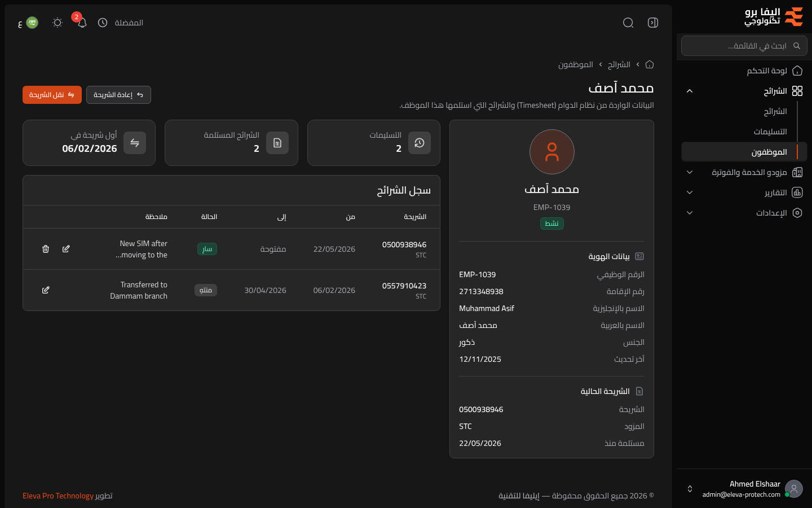Screen dimensions: 812x508
Task: Open notifications bell with badge 2
Action: point(82,23)
